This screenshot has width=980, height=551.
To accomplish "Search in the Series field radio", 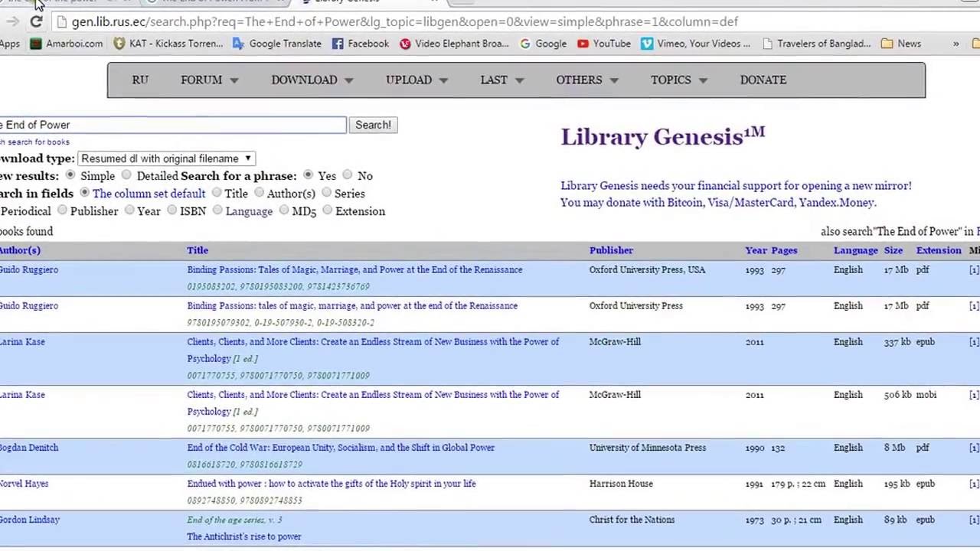I will point(326,193).
